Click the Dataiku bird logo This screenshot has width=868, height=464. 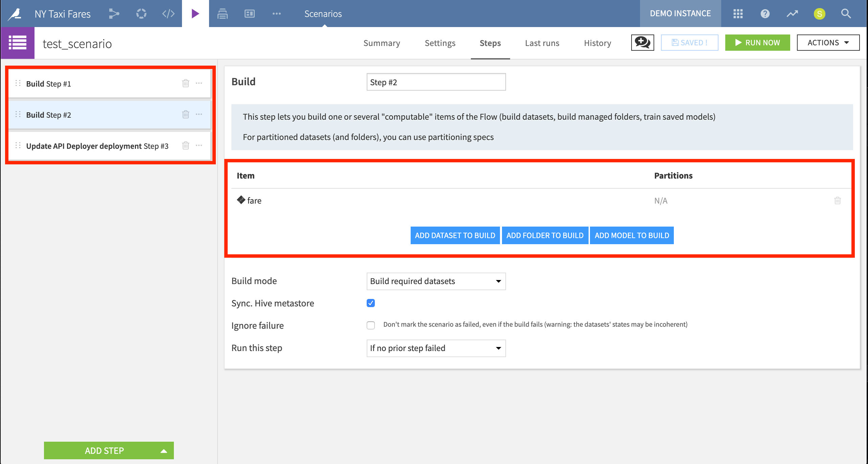pyautogui.click(x=15, y=14)
